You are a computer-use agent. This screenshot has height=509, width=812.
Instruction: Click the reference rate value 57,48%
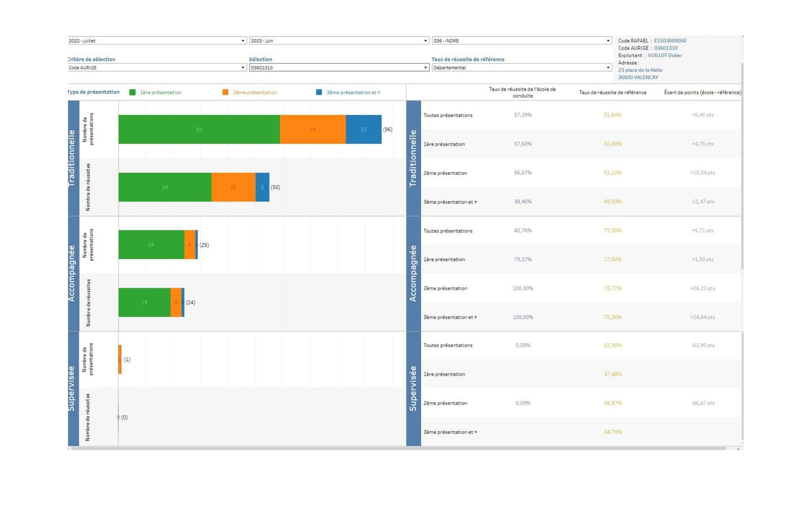click(613, 374)
